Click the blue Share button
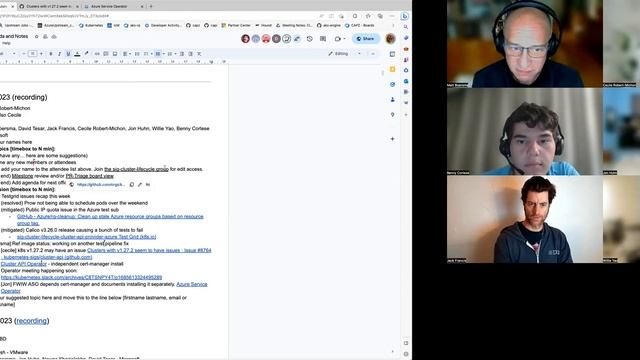This screenshot has width=640, height=360. click(x=366, y=39)
